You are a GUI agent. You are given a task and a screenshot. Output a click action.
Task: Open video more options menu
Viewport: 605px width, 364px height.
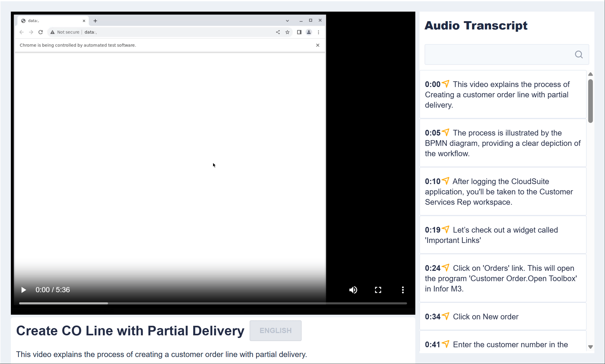coord(403,290)
